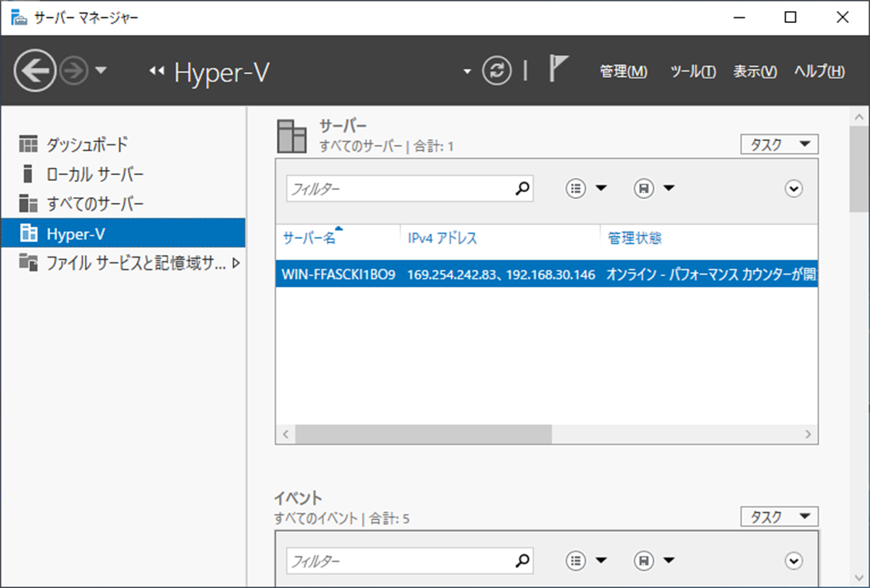The image size is (870, 588).
Task: Open the 表示(V) menu
Action: 754,71
